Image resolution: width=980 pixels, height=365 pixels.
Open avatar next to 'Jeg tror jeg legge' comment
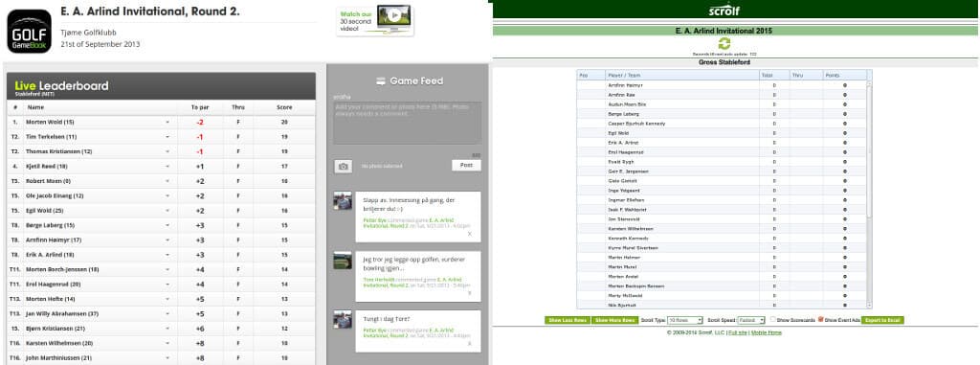click(x=343, y=261)
